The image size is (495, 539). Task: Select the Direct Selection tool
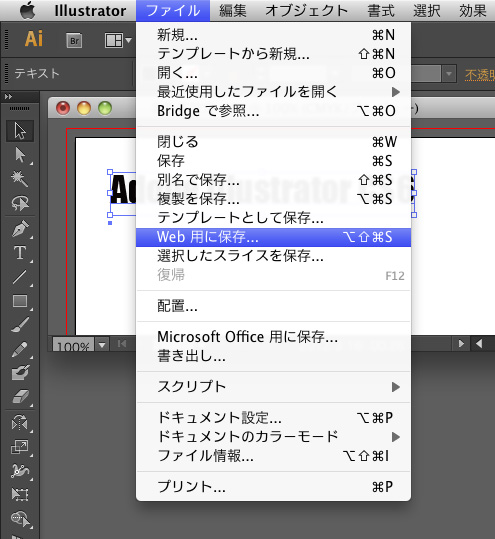point(20,155)
